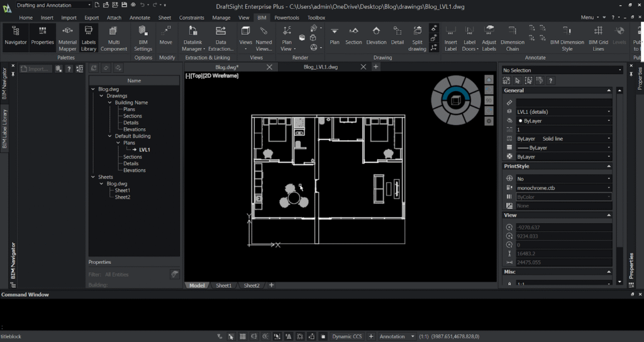Toggle the Properties palette ribbon button
The image size is (644, 342).
pos(43,35)
